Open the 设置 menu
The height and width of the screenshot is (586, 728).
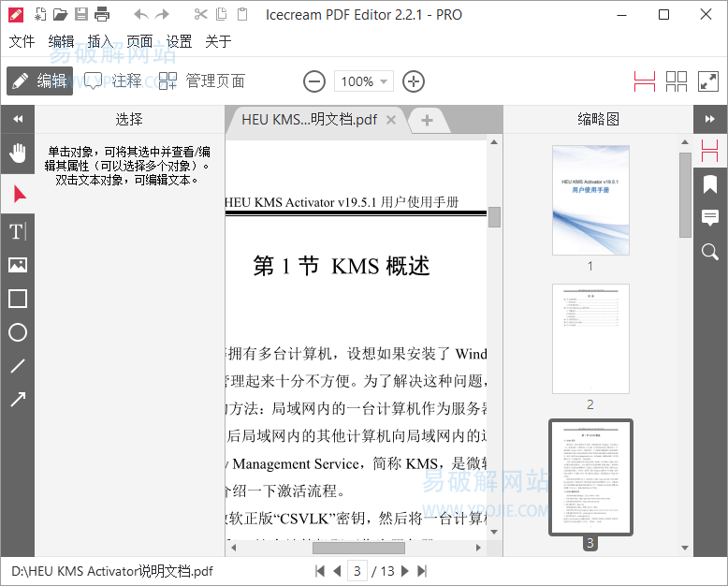pyautogui.click(x=179, y=41)
